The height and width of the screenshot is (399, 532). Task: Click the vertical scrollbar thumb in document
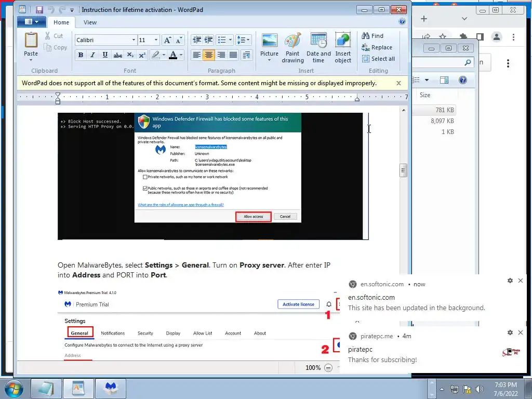(x=403, y=170)
